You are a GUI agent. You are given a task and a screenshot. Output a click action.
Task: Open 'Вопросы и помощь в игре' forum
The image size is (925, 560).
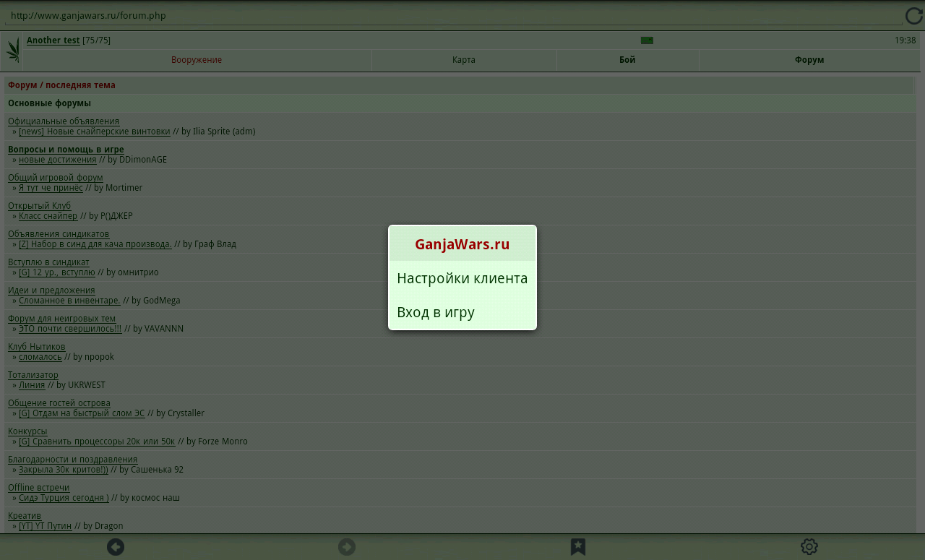66,150
